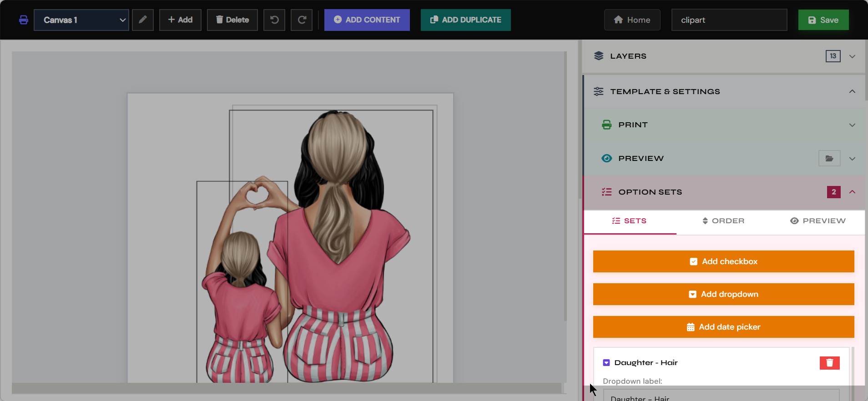The width and height of the screenshot is (868, 401).
Task: Collapse the Template & Settings section
Action: 852,91
